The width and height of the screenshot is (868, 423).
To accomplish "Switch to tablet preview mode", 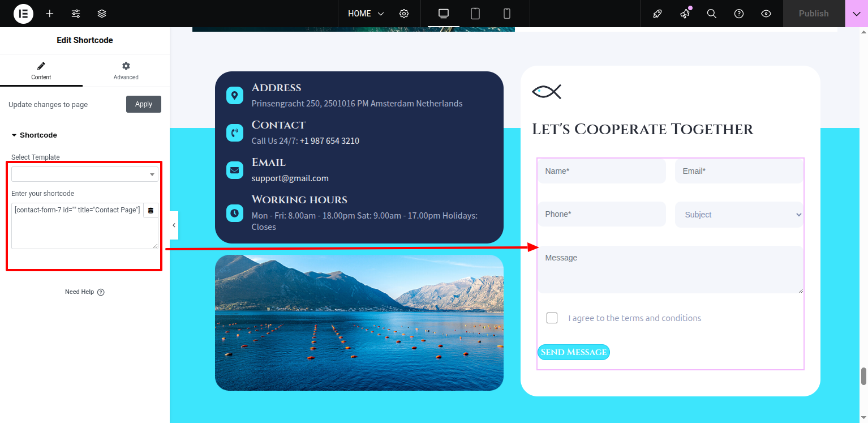I will (475, 14).
